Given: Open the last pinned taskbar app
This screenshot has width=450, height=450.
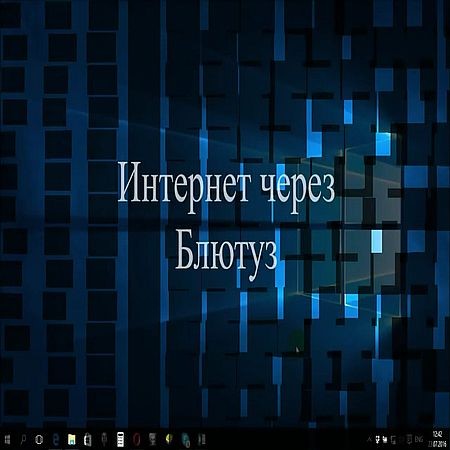Looking at the screenshot, I should [202, 440].
